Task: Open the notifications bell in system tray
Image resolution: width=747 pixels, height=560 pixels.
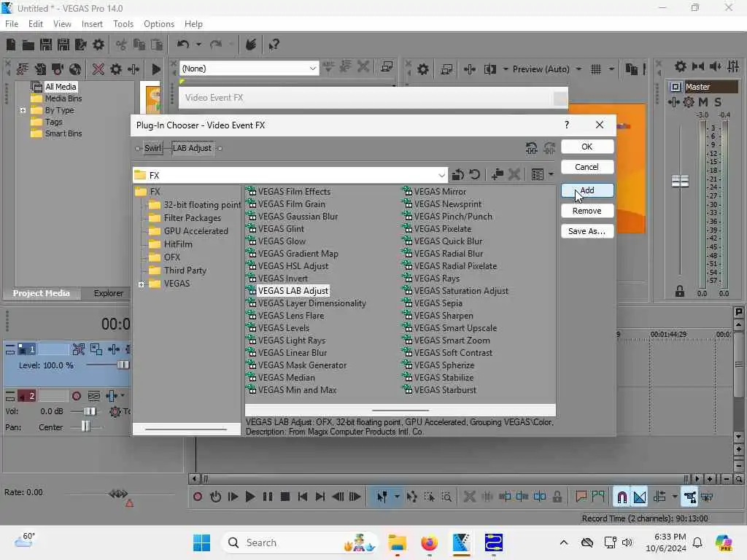Action: (x=697, y=542)
